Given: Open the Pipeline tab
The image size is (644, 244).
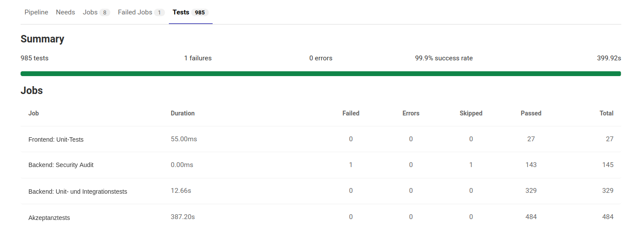Looking at the screenshot, I should (x=36, y=12).
